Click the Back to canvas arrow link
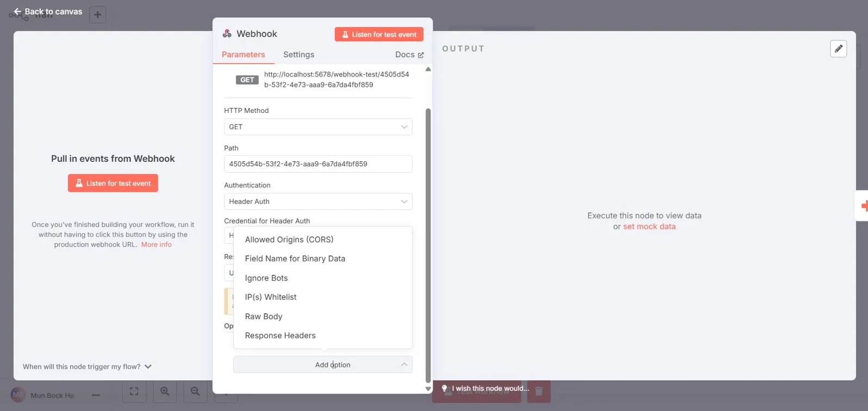Image resolution: width=868 pixels, height=411 pixels. point(48,11)
